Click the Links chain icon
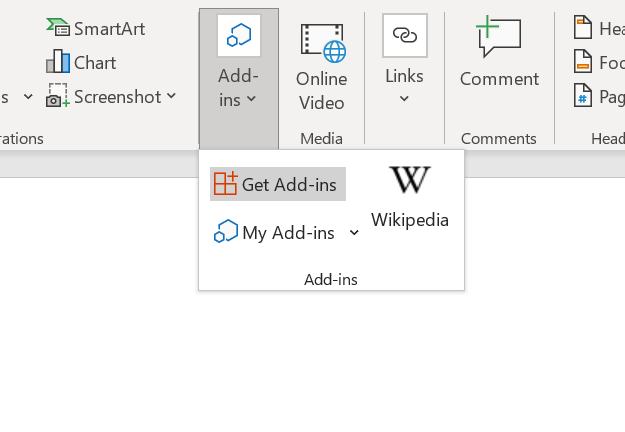Image resolution: width=625 pixels, height=432 pixels. (404, 36)
